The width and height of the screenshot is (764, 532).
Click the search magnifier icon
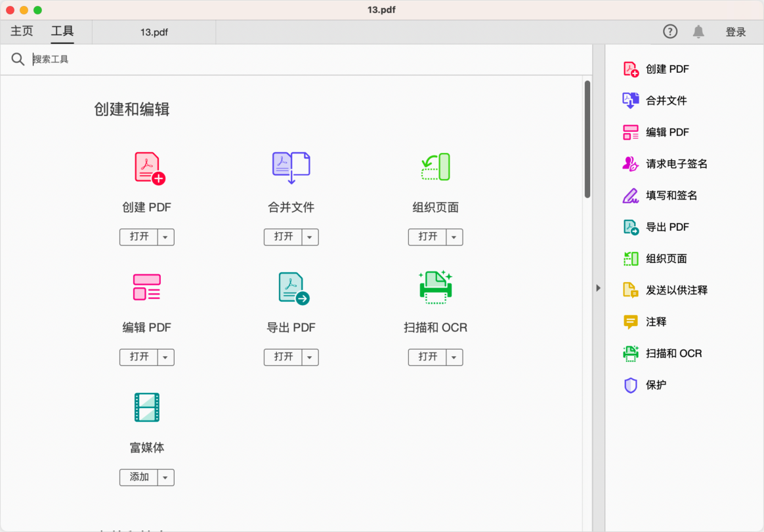[18, 60]
